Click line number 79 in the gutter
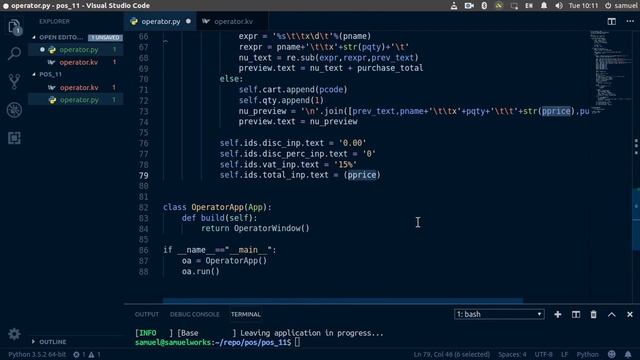Image resolution: width=640 pixels, height=360 pixels. tap(143, 175)
